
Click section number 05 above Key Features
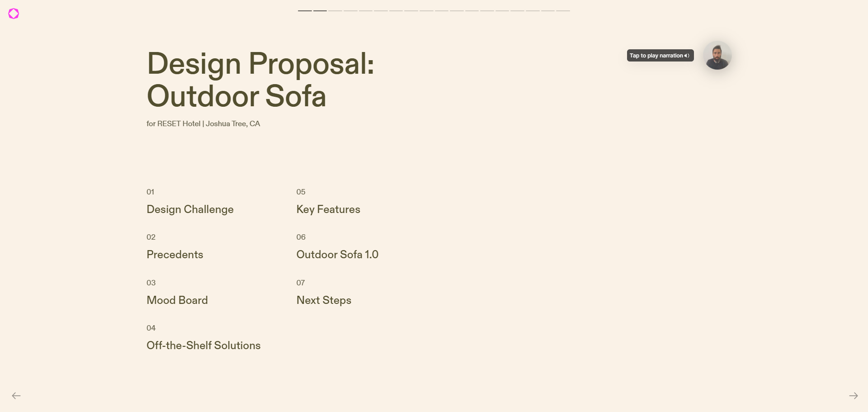click(x=301, y=192)
